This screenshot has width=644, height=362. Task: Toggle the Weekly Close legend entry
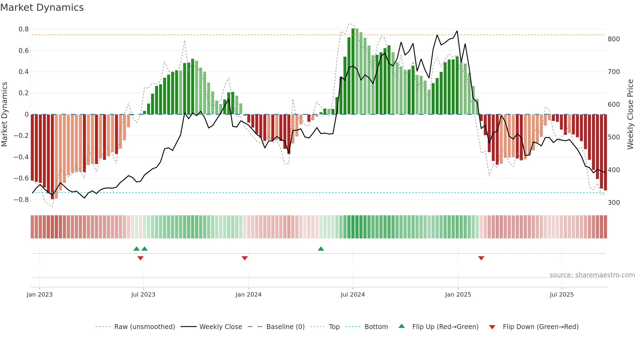coord(211,327)
